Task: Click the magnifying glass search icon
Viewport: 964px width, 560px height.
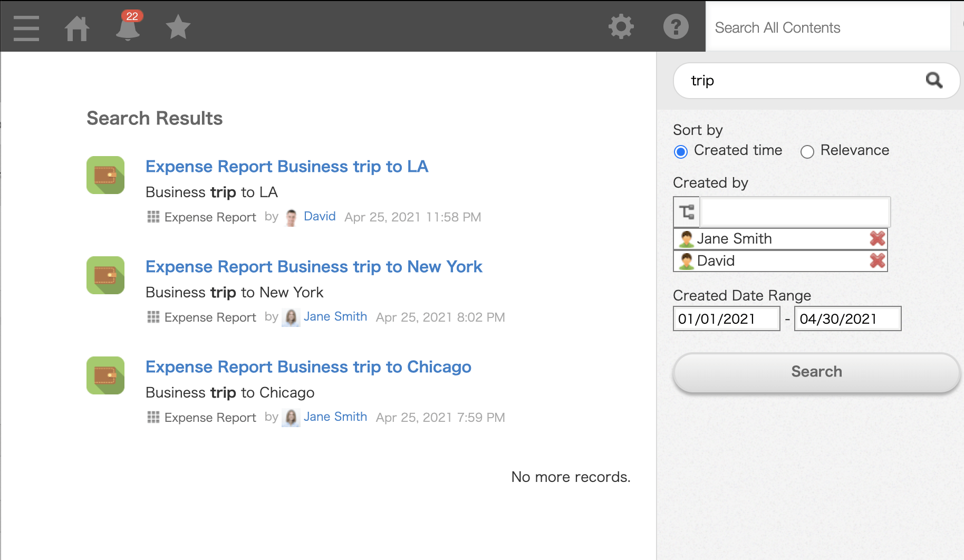Action: [934, 80]
